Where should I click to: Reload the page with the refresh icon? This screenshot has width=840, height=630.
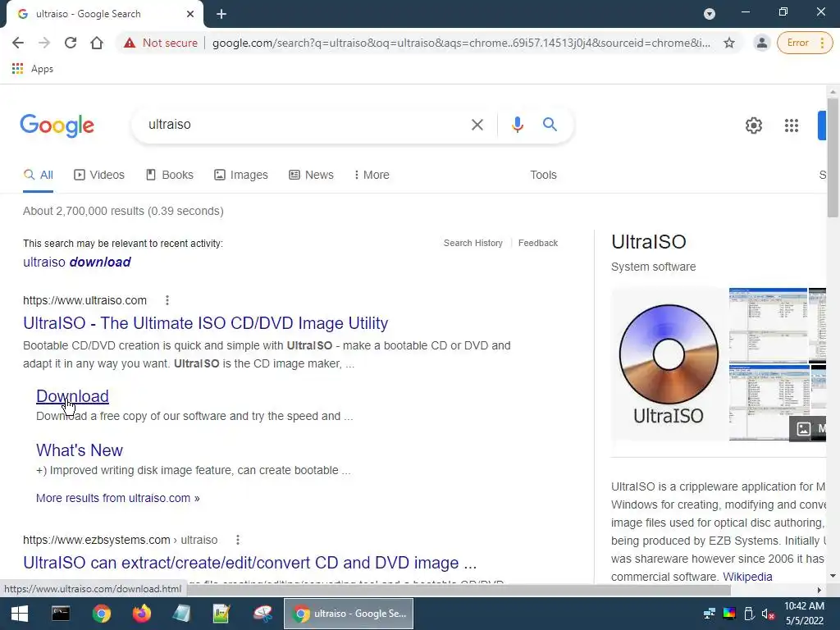coord(71,43)
